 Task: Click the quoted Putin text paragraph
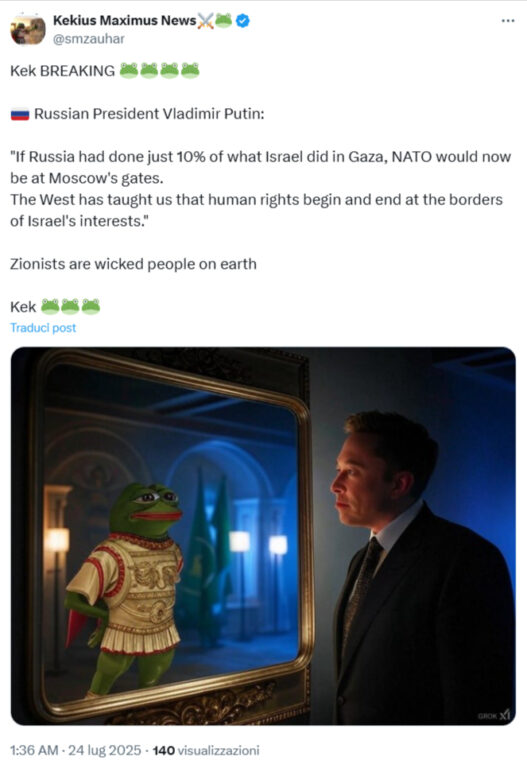(260, 189)
